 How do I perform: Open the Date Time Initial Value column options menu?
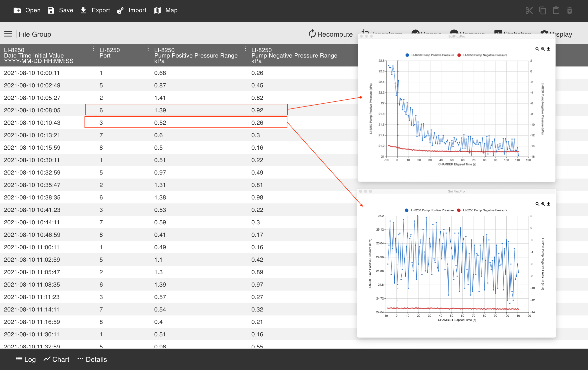click(93, 49)
